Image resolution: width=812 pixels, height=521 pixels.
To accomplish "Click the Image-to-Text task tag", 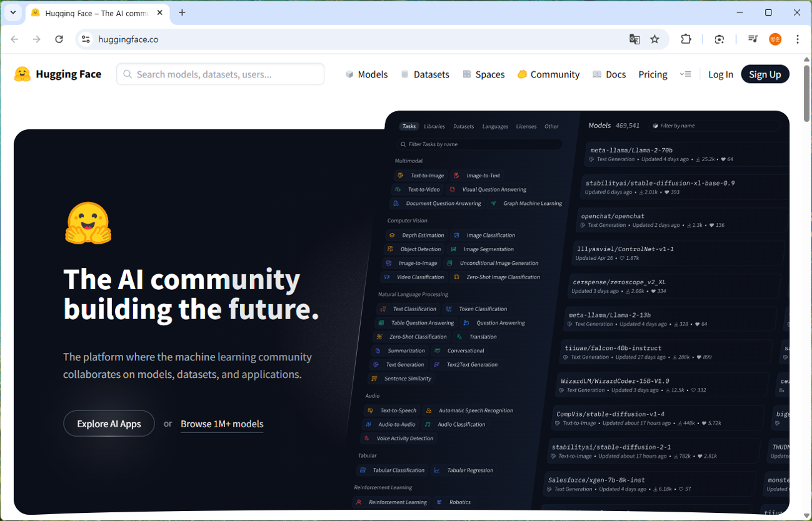I will click(x=477, y=176).
